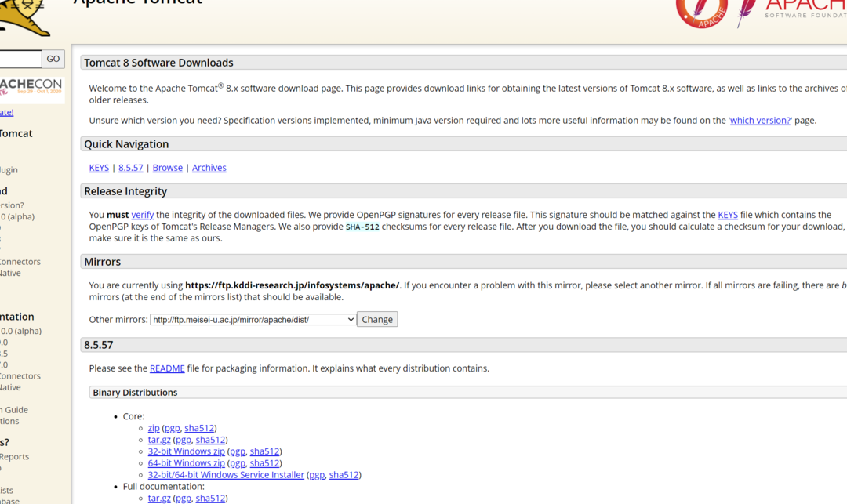The height and width of the screenshot is (504, 847).
Task: Open the README file link
Action: [x=167, y=368]
